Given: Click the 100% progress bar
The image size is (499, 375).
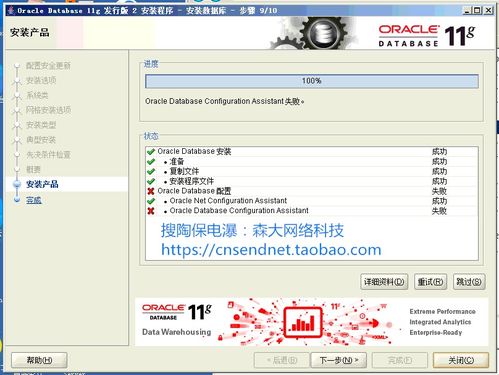Looking at the screenshot, I should (x=312, y=81).
